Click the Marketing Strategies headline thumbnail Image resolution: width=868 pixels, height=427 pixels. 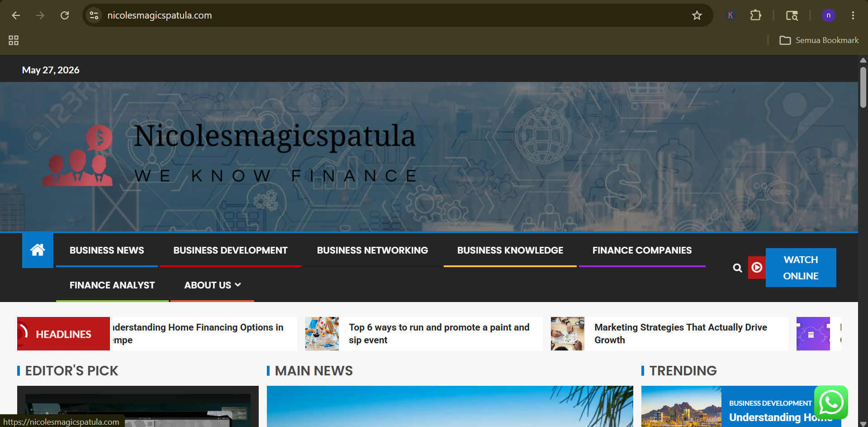click(568, 334)
